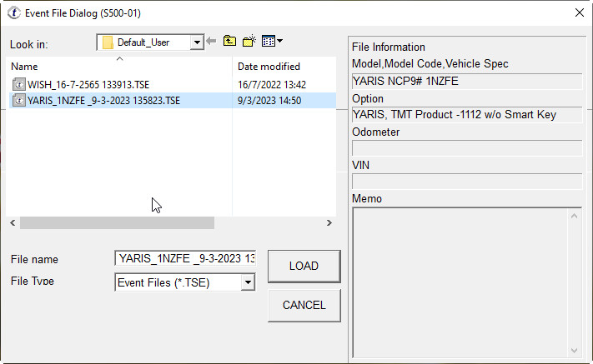This screenshot has height=364, width=593.
Task: Click the Event File Dialog title icon
Action: tap(14, 12)
